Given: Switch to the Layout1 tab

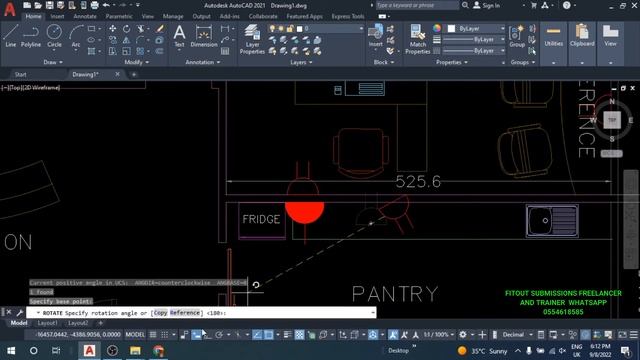Looking at the screenshot, I should 47,323.
